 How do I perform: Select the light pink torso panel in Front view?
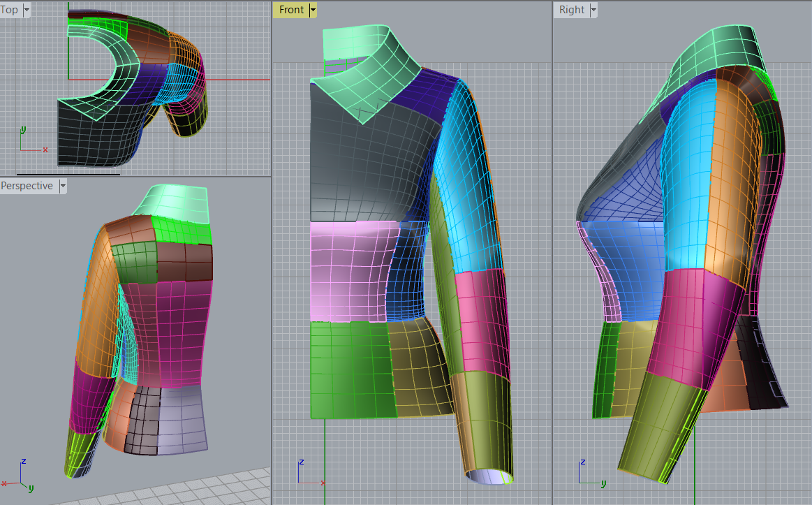tap(346, 269)
